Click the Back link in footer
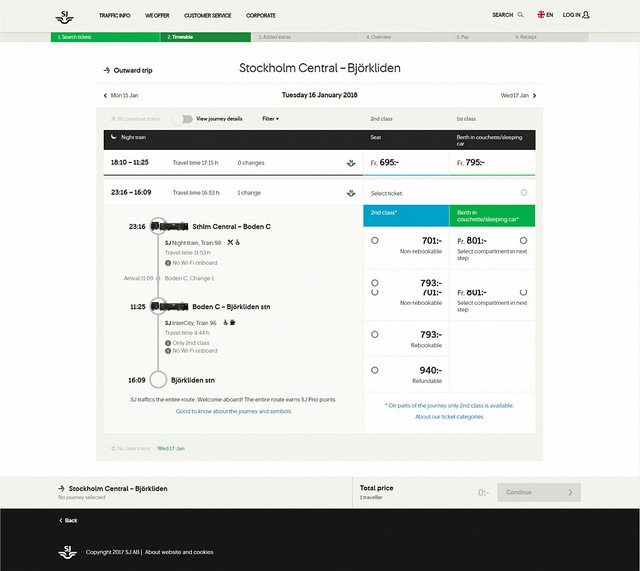Image resolution: width=640 pixels, height=571 pixels. [68, 520]
